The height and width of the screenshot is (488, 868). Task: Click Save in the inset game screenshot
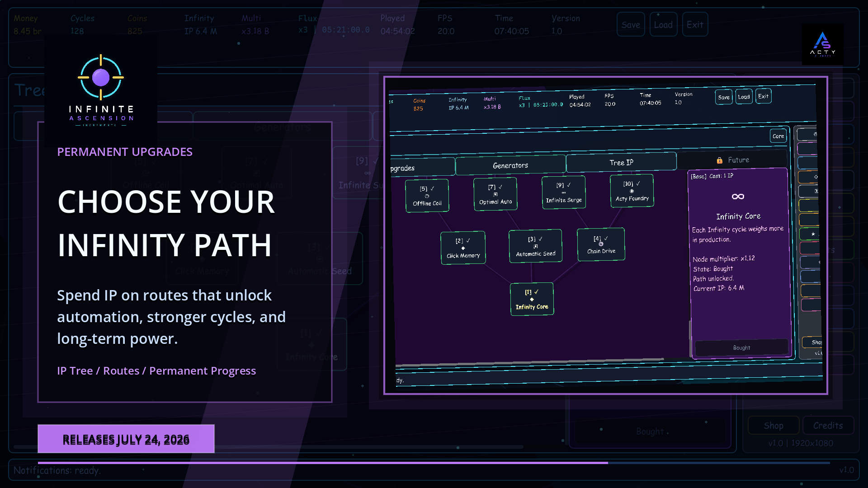[x=724, y=97]
